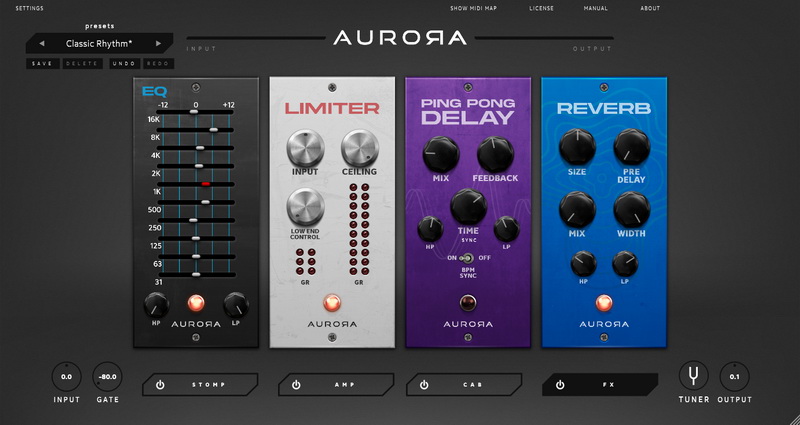Turn off the Reverb module bypass light

[x=604, y=303]
